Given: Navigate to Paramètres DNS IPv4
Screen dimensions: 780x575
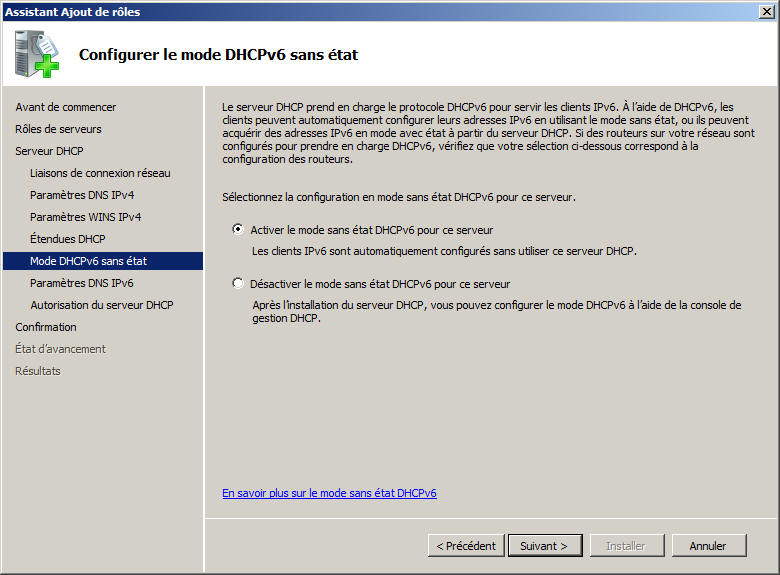Looking at the screenshot, I should pyautogui.click(x=82, y=195).
